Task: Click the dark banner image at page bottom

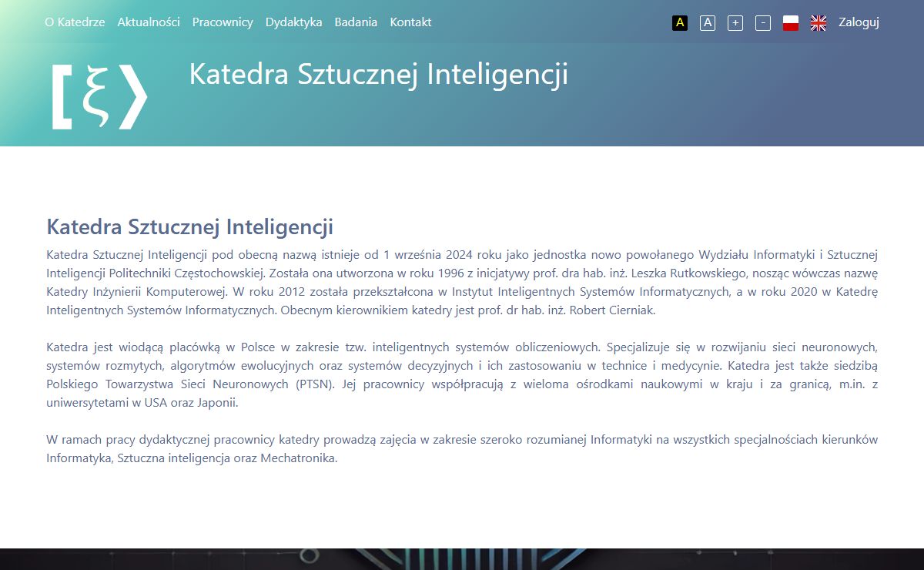Action: coord(462,559)
